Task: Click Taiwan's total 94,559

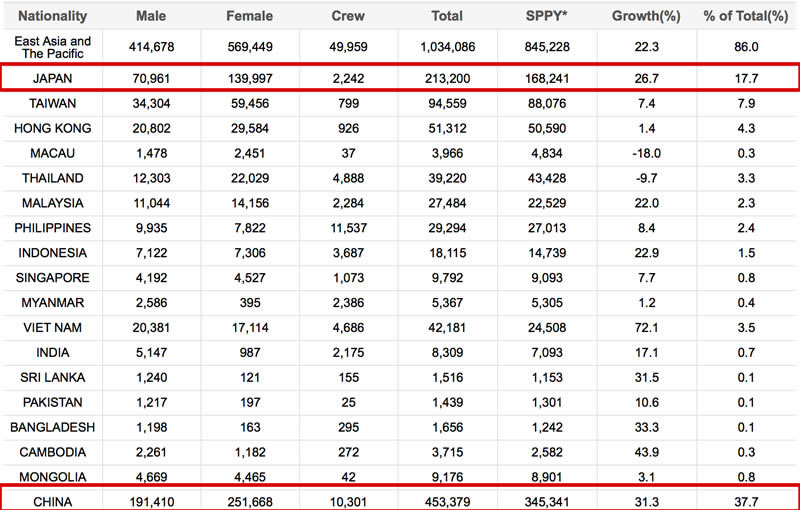Action: tap(447, 104)
